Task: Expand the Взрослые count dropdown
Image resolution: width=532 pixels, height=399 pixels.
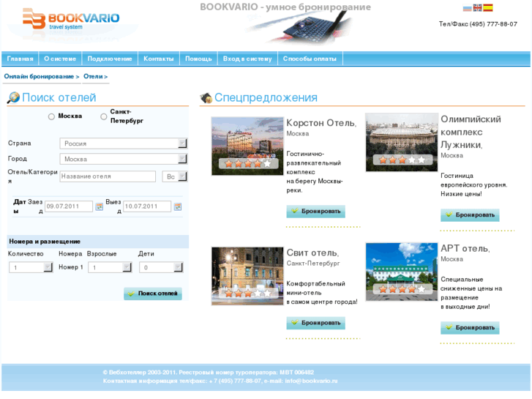Action: pyautogui.click(x=110, y=267)
